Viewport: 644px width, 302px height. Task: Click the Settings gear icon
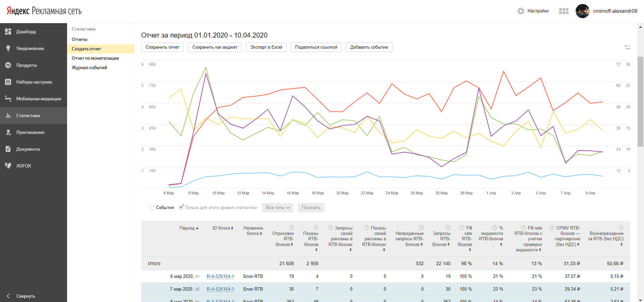521,11
